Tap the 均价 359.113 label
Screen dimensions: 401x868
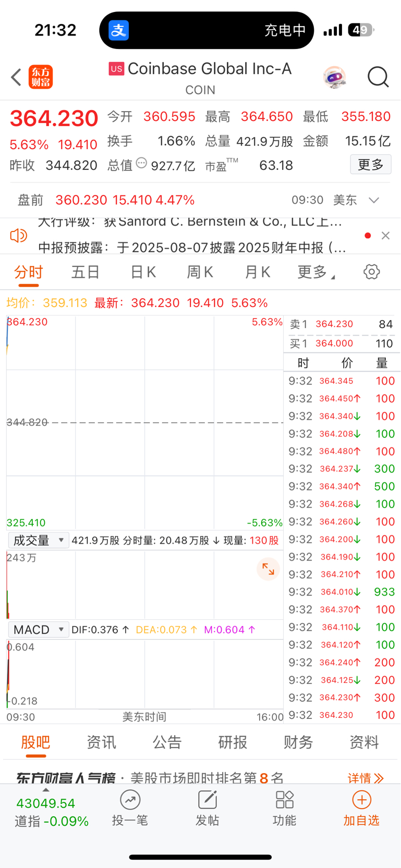click(46, 303)
